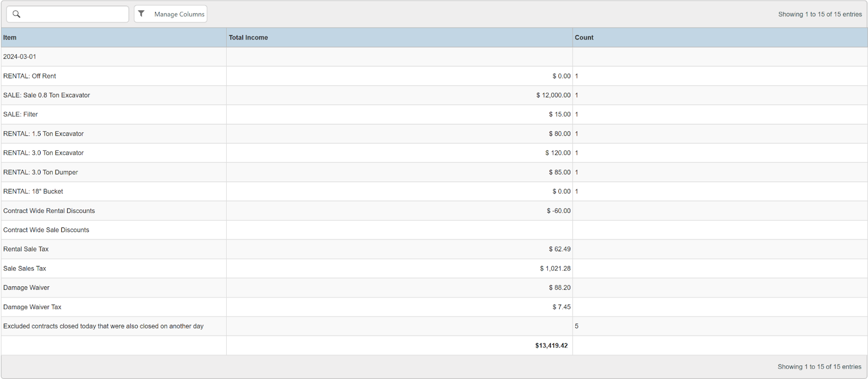The height and width of the screenshot is (379, 868).
Task: Click RENTAL: 1.5 Ton Excavator entry
Action: 43,134
